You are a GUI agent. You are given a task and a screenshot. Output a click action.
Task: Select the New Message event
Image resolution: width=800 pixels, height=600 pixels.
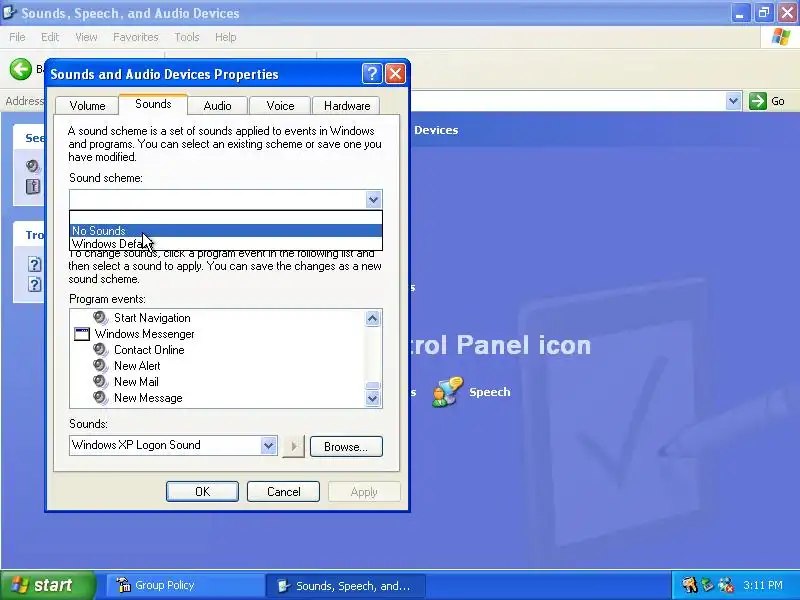[x=148, y=398]
